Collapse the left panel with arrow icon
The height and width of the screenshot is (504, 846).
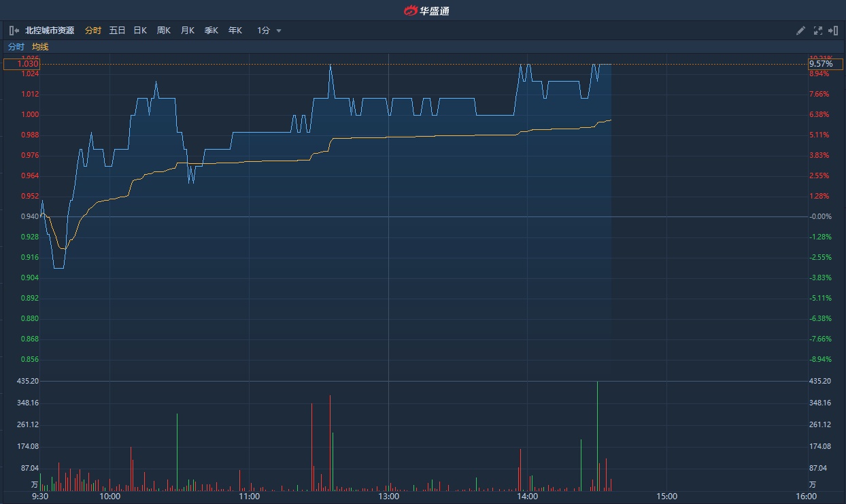click(x=14, y=31)
